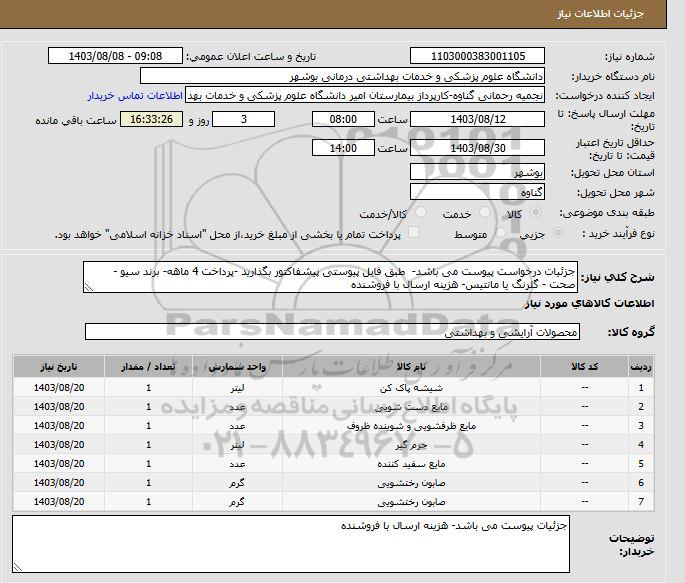This screenshot has width=685, height=583.
Task: Select the مایع دست شویی item row
Action: [334, 407]
